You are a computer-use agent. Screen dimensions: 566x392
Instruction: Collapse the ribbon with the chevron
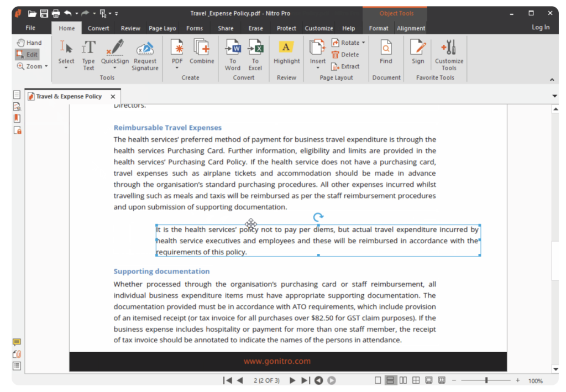[x=552, y=80]
